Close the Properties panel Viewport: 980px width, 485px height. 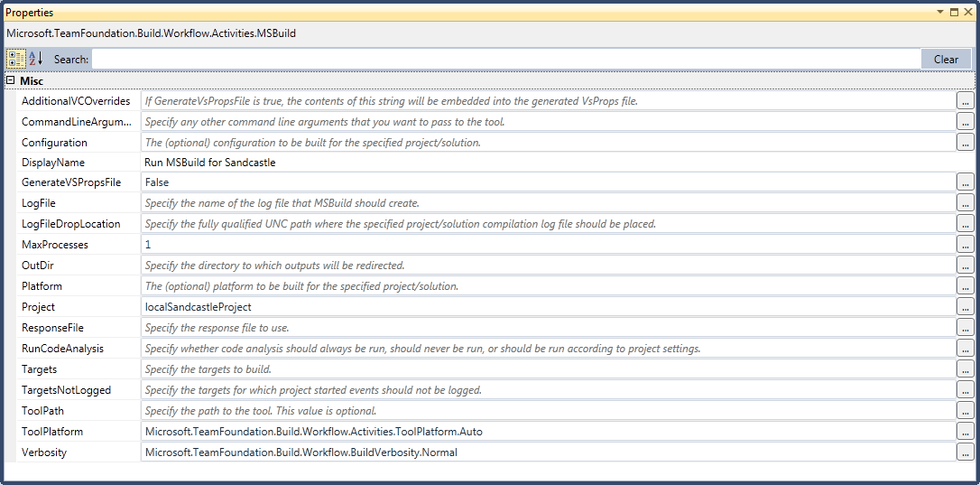coord(968,12)
